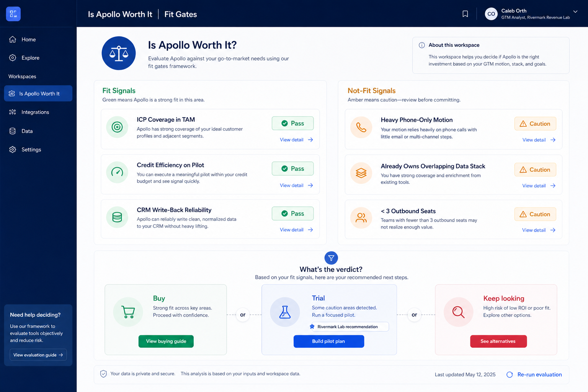Click the 'Not-Fit Signals' section heading
This screenshot has height=392, width=588.
372,91
